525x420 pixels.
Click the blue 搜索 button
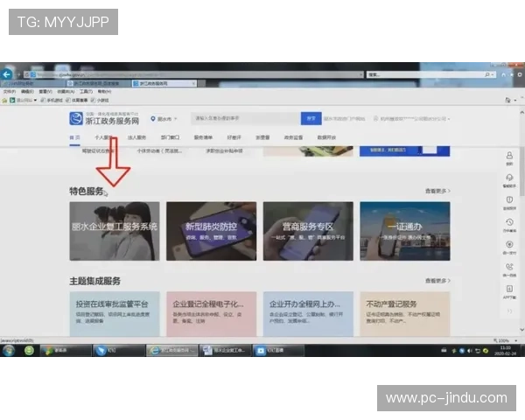[311, 118]
